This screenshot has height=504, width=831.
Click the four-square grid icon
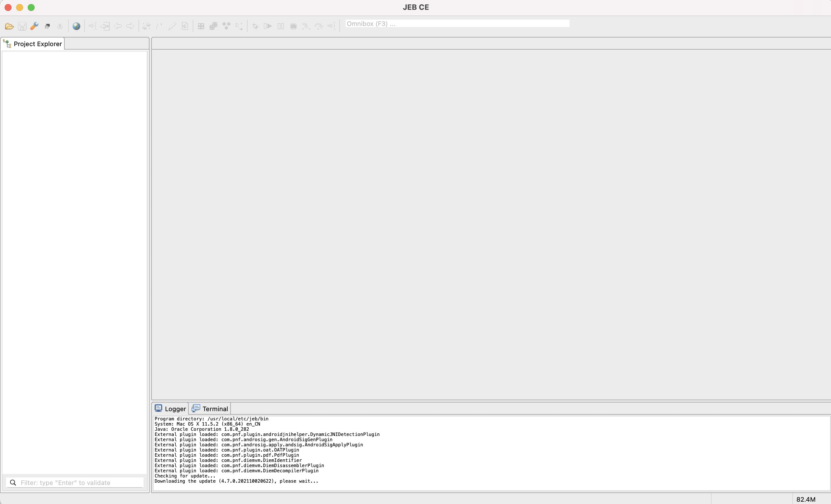pos(201,26)
